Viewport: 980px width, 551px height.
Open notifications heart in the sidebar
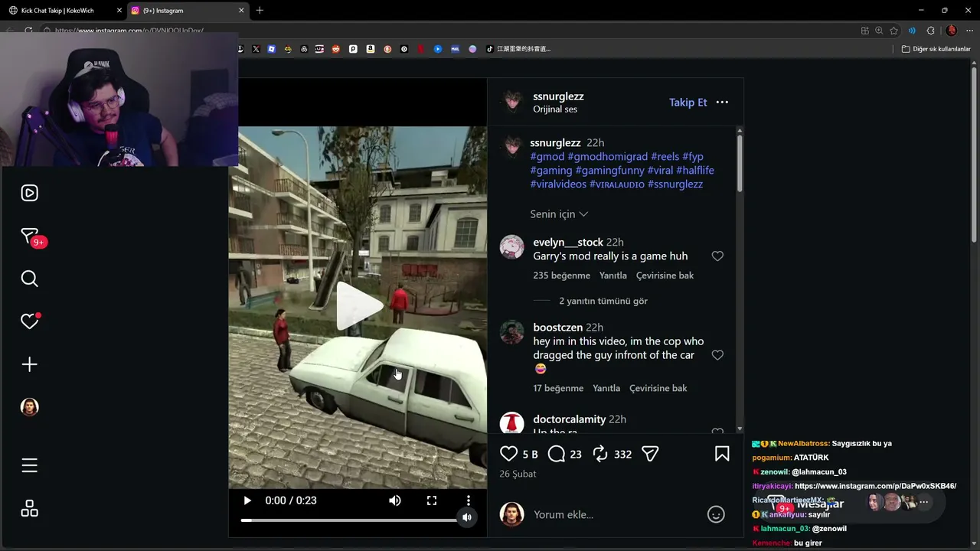coord(30,321)
